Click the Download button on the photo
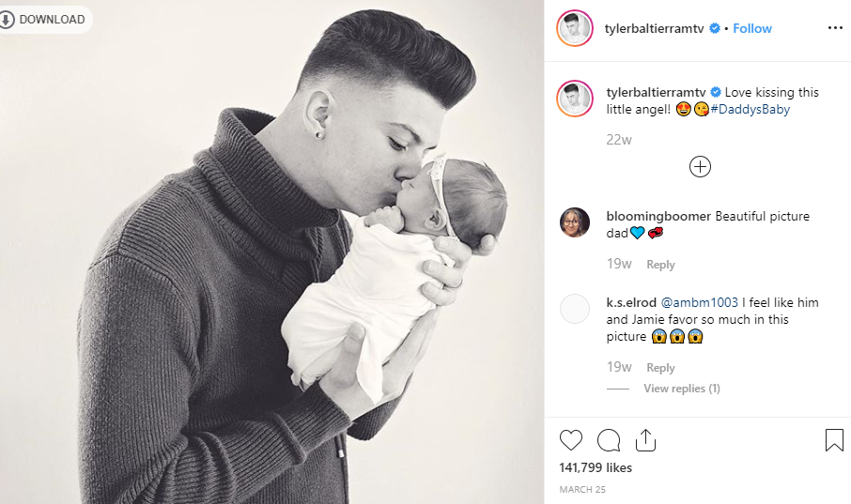851x504 pixels. pos(45,20)
